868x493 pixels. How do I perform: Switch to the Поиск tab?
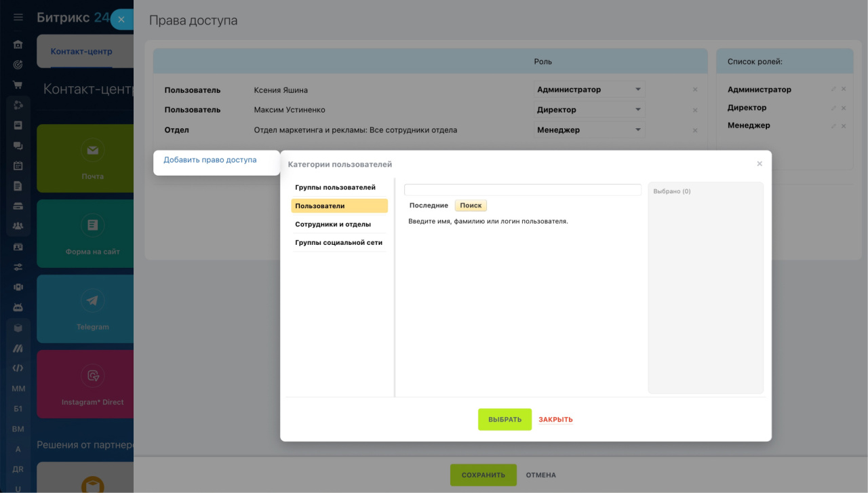471,205
